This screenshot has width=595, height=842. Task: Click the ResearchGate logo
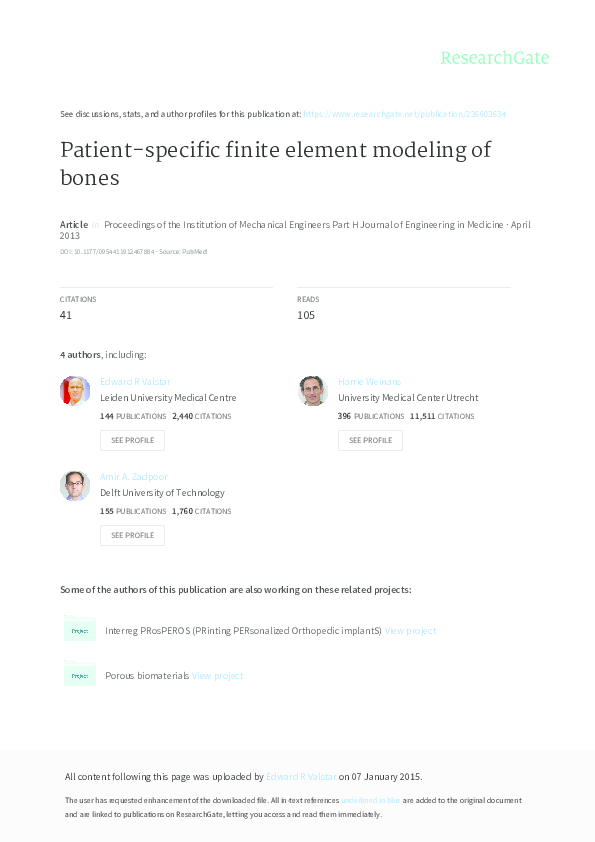click(496, 58)
